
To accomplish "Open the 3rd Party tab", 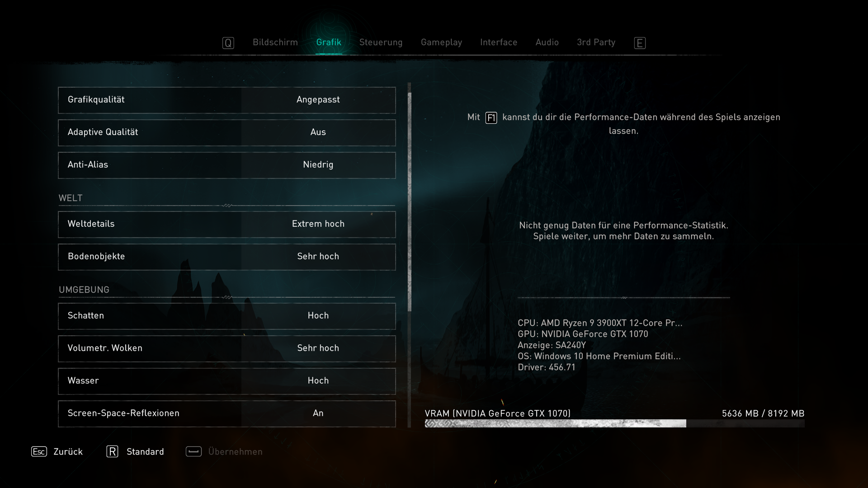I will 596,42.
